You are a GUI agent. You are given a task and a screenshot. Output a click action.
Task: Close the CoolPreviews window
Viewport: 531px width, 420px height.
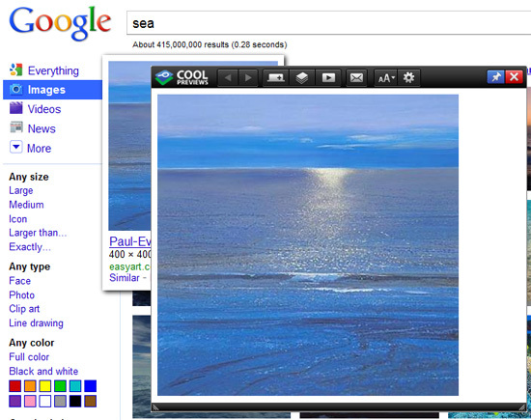tap(514, 77)
